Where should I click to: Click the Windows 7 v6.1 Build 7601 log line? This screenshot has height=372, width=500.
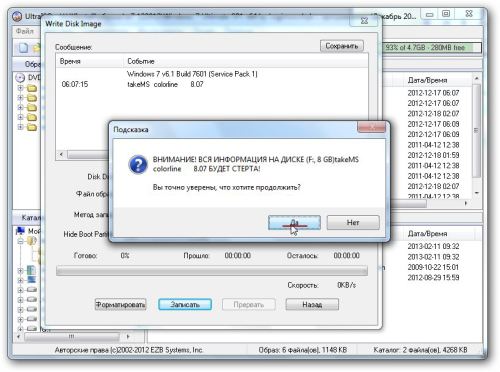pyautogui.click(x=192, y=74)
